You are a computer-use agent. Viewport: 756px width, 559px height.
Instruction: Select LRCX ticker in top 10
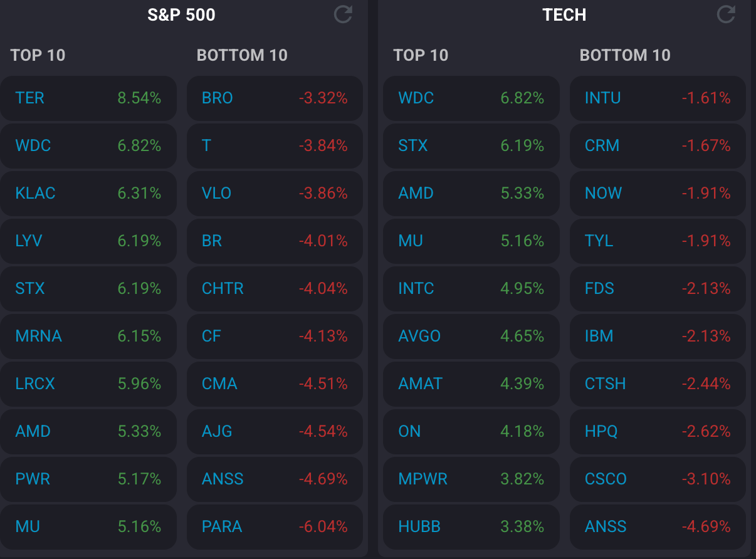36,384
